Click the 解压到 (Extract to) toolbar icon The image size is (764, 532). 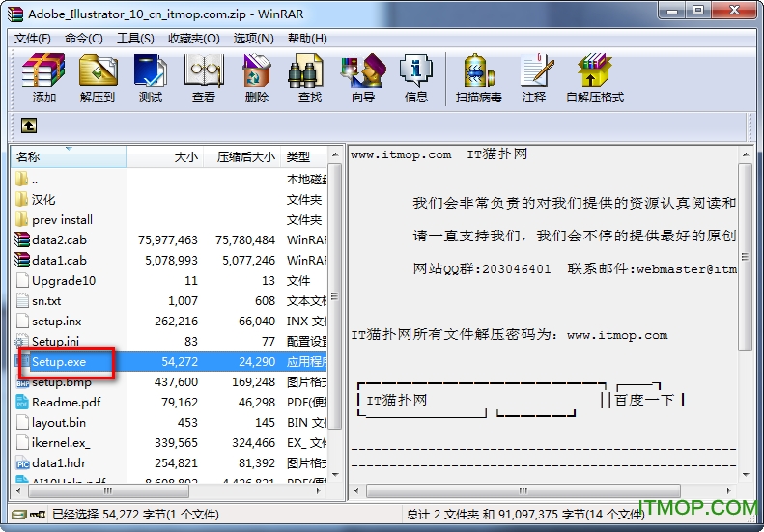pyautogui.click(x=98, y=71)
